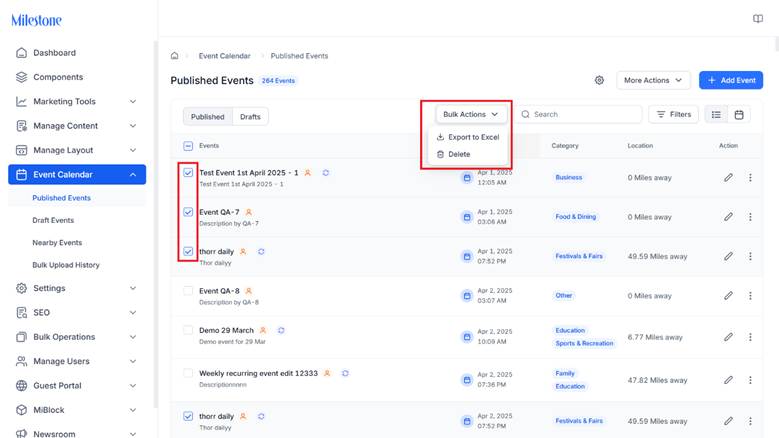Open Nearby Events submenu item
The height and width of the screenshot is (438, 779).
[x=57, y=242]
